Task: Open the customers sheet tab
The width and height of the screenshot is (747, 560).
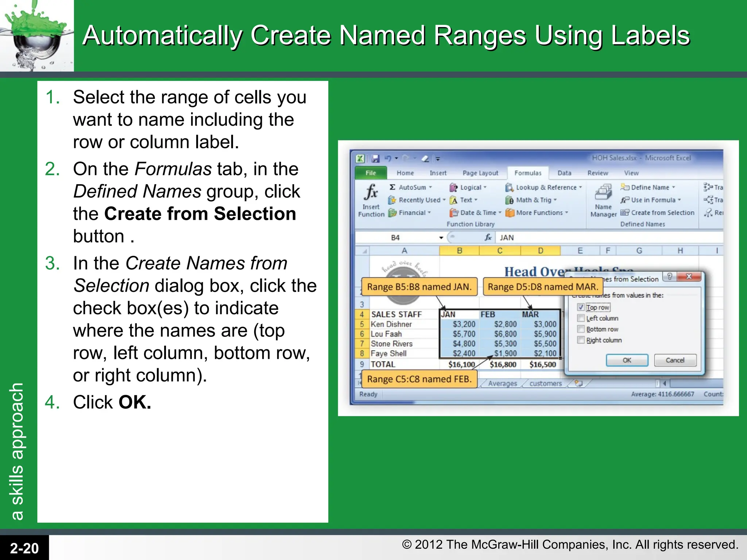Action: [x=545, y=384]
